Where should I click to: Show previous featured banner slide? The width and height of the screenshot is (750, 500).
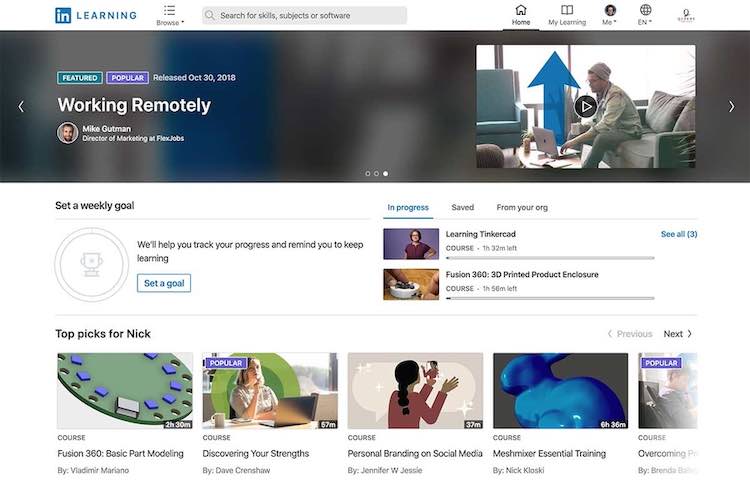pyautogui.click(x=21, y=106)
